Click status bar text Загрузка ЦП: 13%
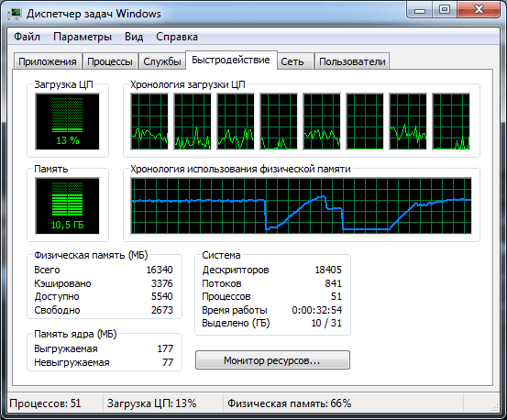 [x=152, y=403]
